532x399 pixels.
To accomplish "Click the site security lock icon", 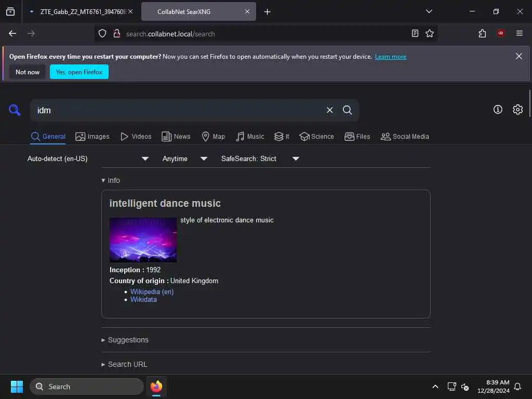I will pyautogui.click(x=117, y=34).
